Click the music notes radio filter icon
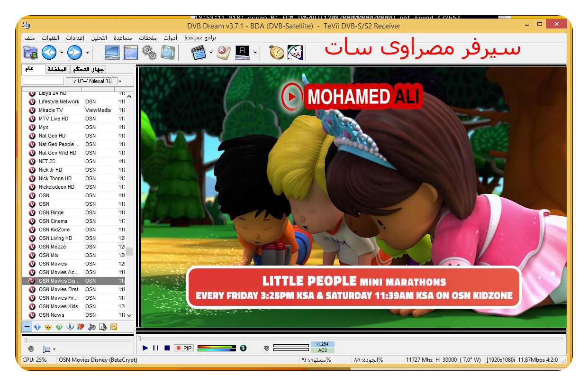The image size is (588, 386). click(x=92, y=327)
